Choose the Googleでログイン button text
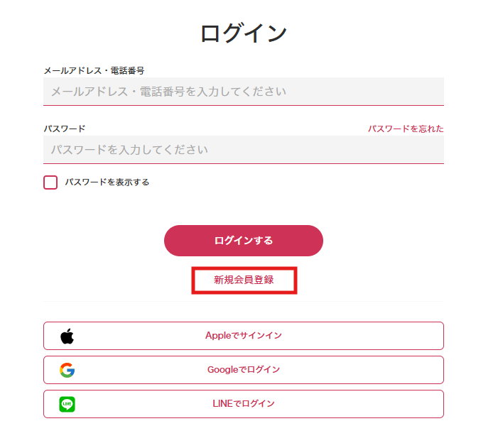This screenshot has width=498, height=448. (244, 370)
